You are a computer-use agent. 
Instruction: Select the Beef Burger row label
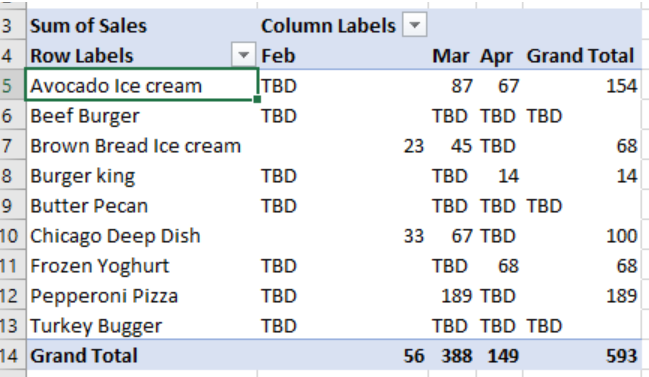point(142,115)
